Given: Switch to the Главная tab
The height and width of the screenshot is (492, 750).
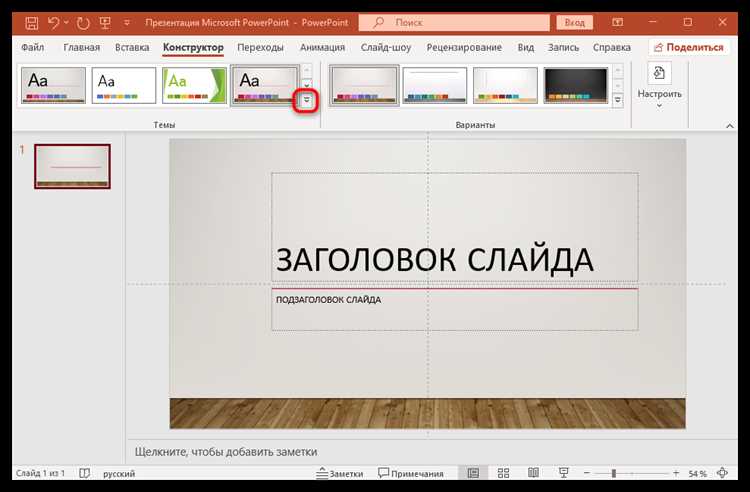Looking at the screenshot, I should click(82, 47).
